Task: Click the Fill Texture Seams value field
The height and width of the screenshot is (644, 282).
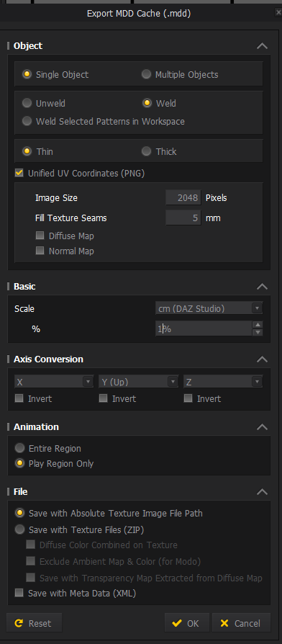Action: point(183,218)
